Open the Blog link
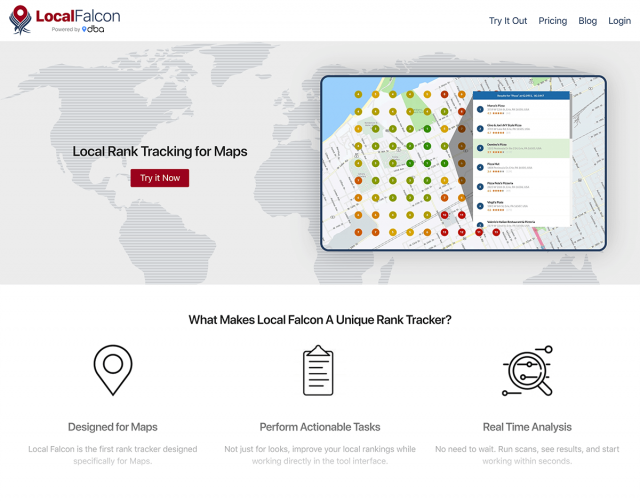Image resolution: width=640 pixels, height=501 pixels. tap(587, 21)
